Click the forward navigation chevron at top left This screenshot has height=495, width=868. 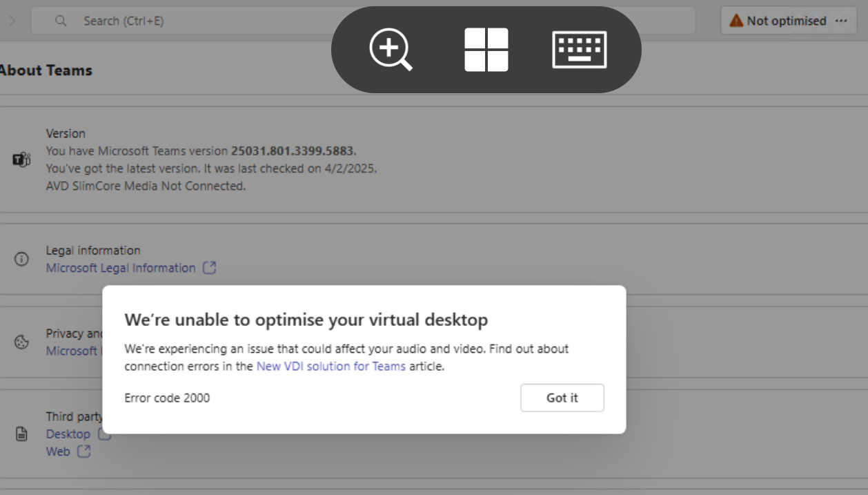tap(12, 21)
